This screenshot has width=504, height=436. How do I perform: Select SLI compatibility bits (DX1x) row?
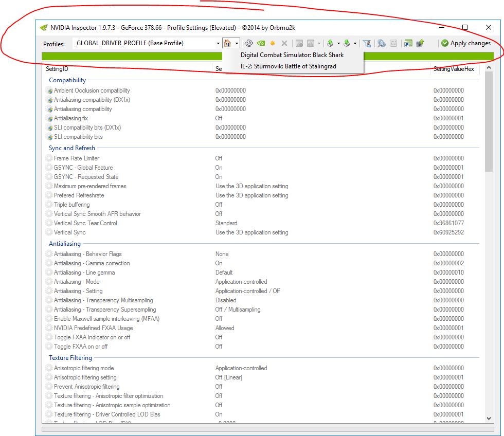262,127
